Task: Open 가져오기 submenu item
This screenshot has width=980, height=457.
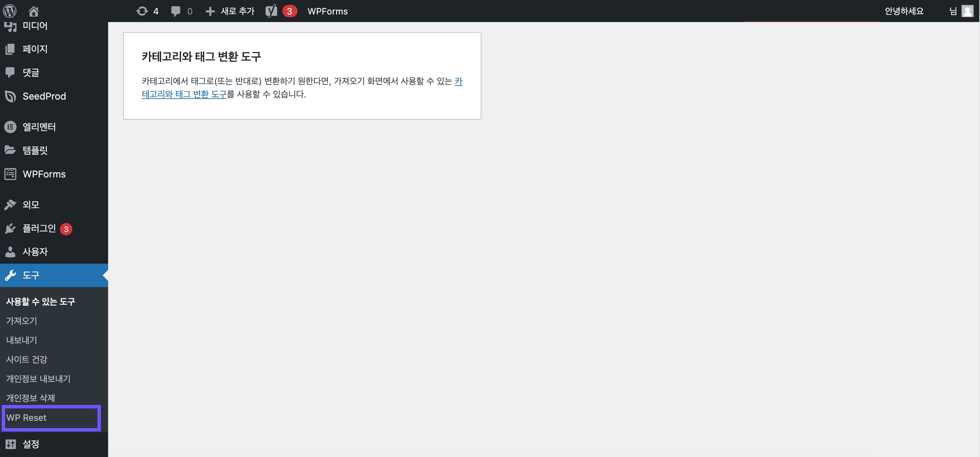Action: tap(21, 321)
